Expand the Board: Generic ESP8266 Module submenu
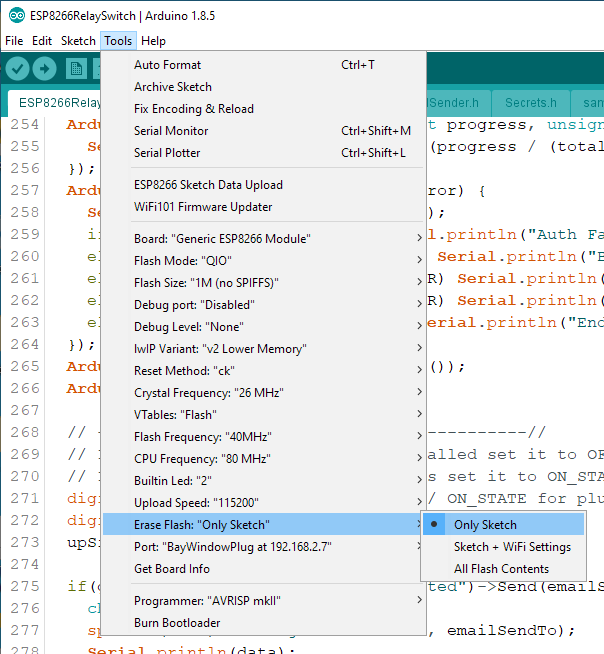604x654 pixels. 264,239
